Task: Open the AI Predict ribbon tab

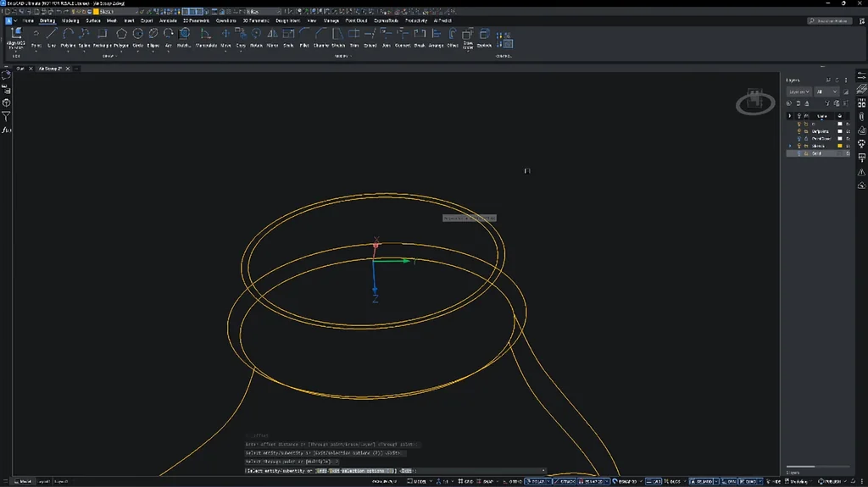Action: click(x=442, y=20)
